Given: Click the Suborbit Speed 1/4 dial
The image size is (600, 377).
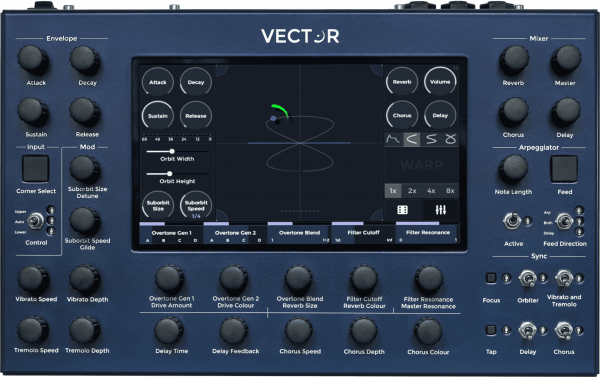Looking at the screenshot, I should point(196,206).
